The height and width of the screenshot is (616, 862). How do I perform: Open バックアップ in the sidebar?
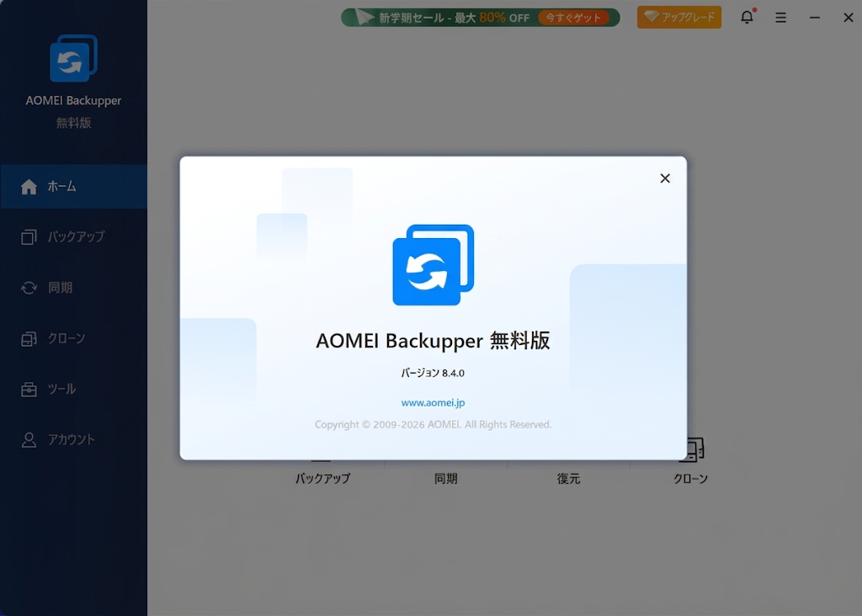[74, 236]
